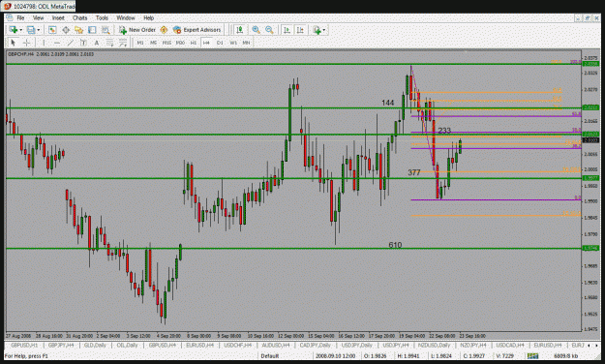Click the Default profile in status bar
The image size is (605, 364).
click(x=270, y=356)
